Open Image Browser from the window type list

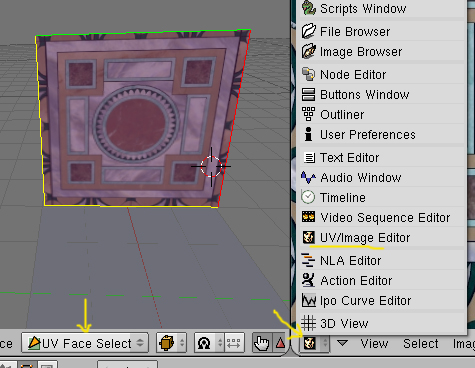[x=382, y=51]
